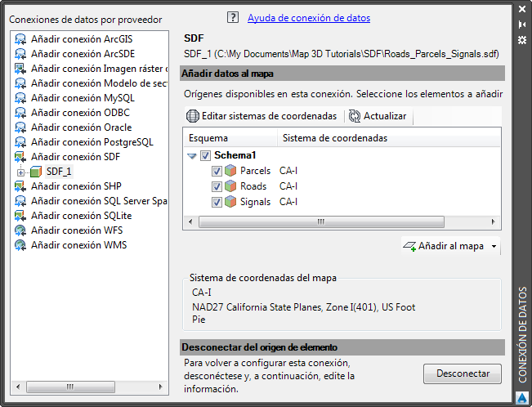Screen dimensions: 532x407
Task: Click the auto-hide pin icon in side strip
Action: point(522,25)
